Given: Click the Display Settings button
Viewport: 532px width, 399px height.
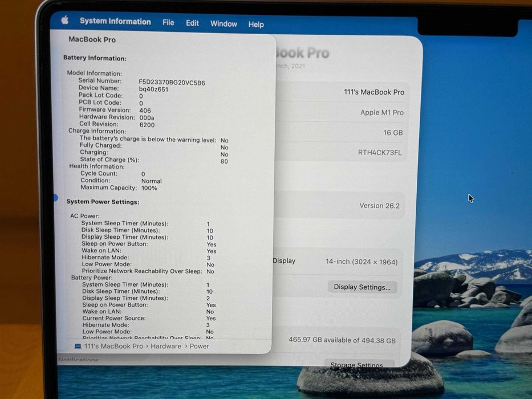Looking at the screenshot, I should click(x=362, y=287).
